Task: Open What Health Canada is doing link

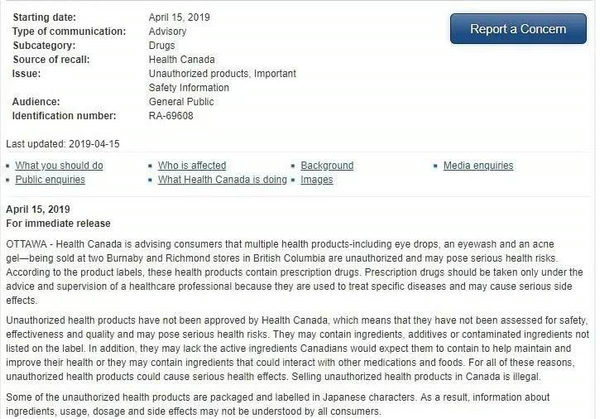Action: (x=223, y=180)
